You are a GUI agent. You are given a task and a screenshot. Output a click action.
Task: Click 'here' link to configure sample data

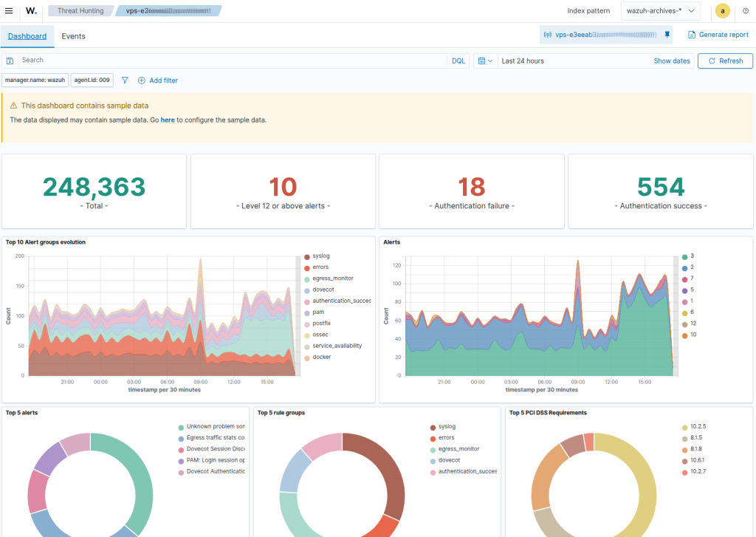168,120
